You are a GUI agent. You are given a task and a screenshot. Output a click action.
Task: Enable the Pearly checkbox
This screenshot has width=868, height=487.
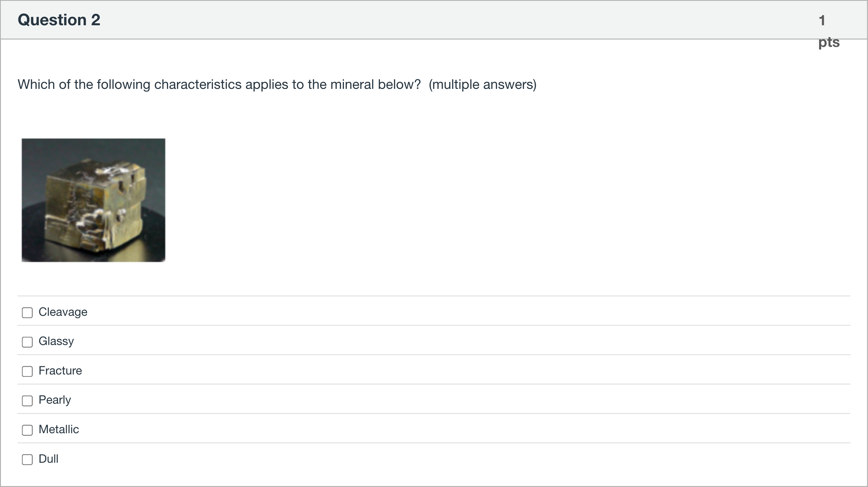tap(27, 401)
